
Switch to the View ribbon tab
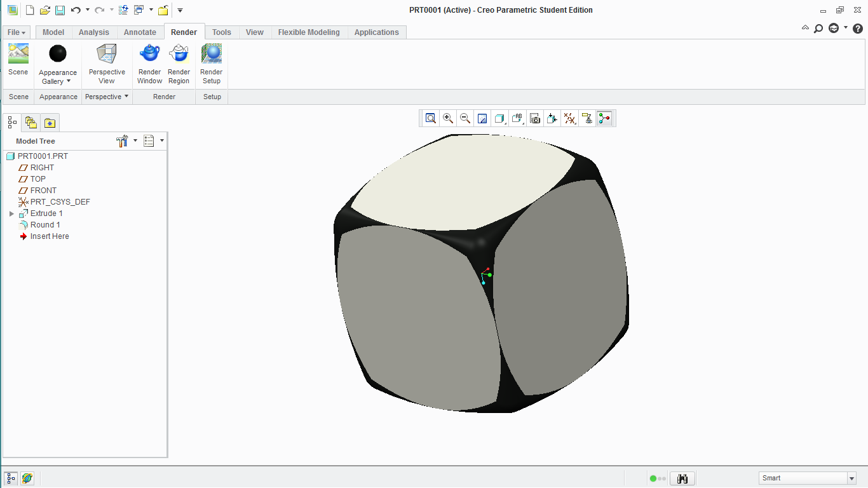255,32
